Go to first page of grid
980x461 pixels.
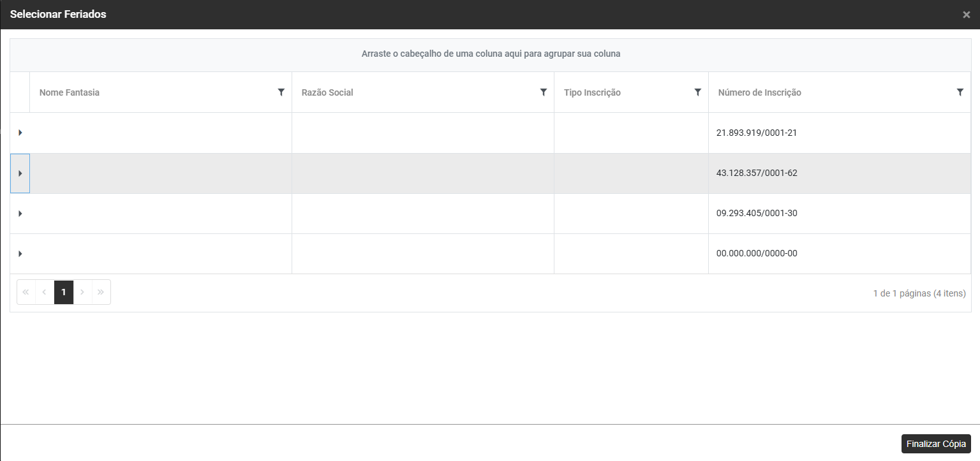pos(26,292)
